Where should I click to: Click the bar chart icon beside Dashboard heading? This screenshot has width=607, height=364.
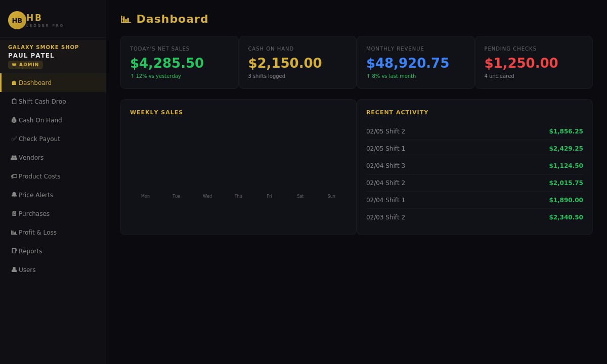125,19
